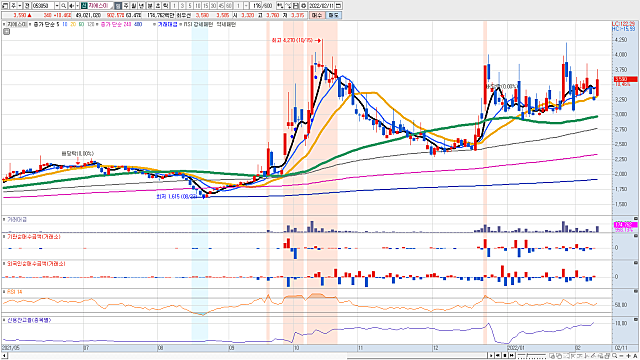Click the first copy icon in the bottom toolbar

[x=552, y=356]
